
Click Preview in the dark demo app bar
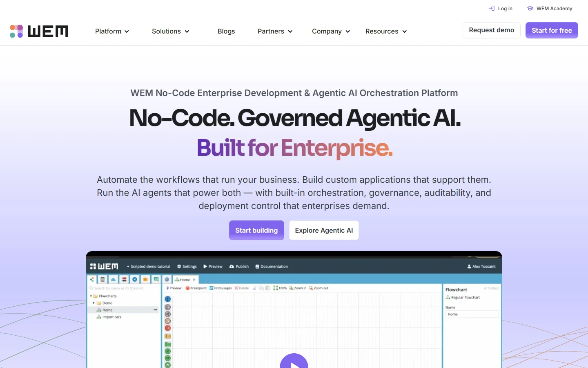point(213,267)
